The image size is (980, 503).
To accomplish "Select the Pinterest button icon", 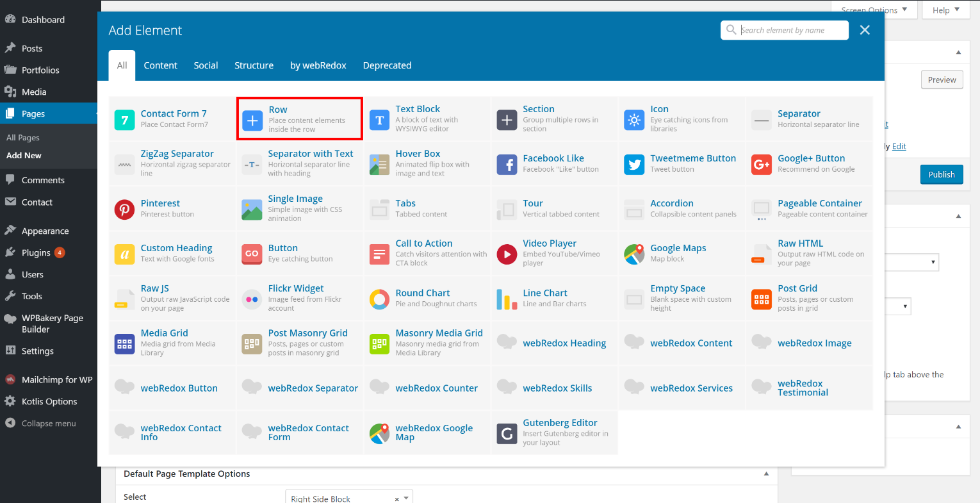I will point(124,210).
